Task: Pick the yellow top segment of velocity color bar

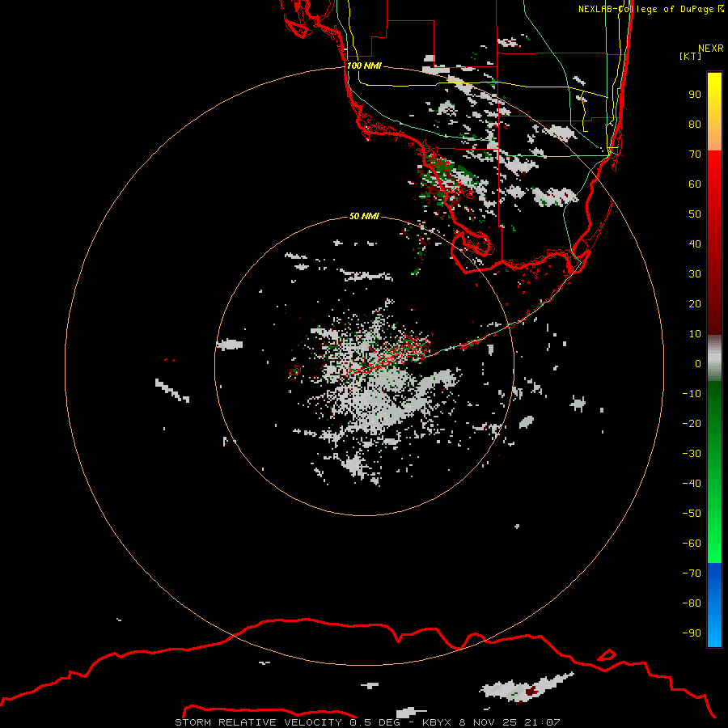Action: [x=714, y=112]
